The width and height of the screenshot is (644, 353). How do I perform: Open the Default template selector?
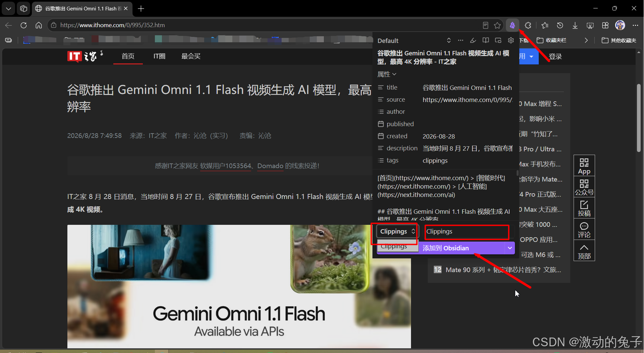tap(414, 41)
